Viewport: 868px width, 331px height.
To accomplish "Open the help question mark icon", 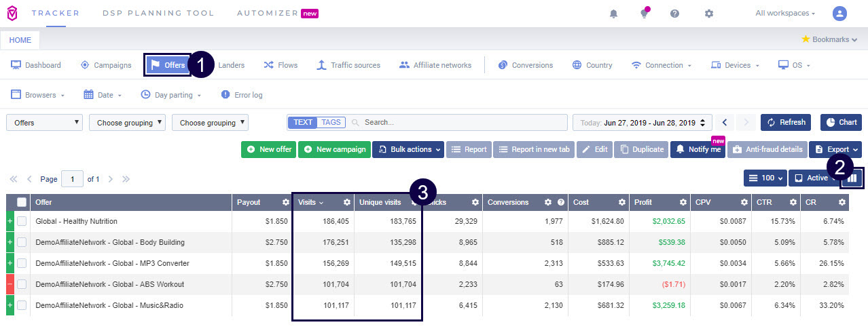I will pos(674,14).
